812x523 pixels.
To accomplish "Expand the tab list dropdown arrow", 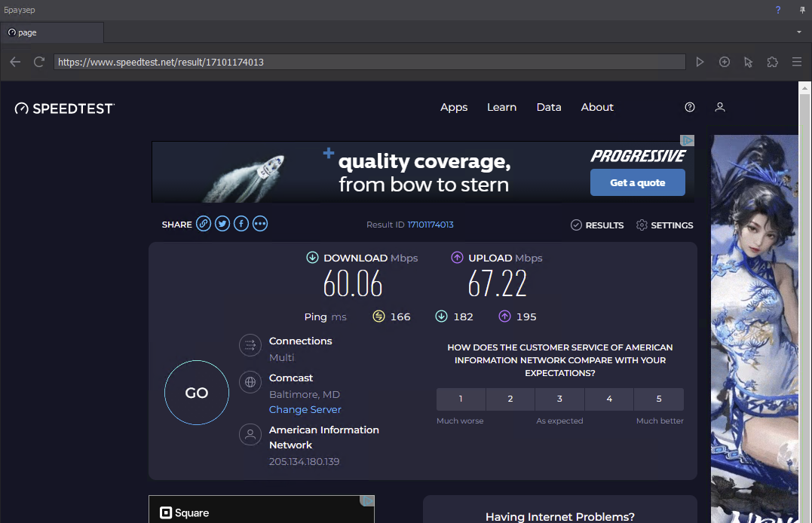I will click(798, 32).
